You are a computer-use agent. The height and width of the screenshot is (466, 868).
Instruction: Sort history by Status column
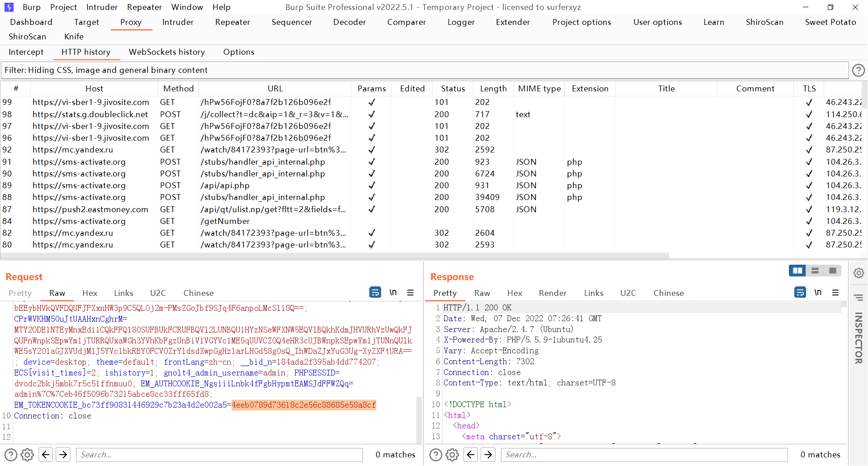pos(453,89)
